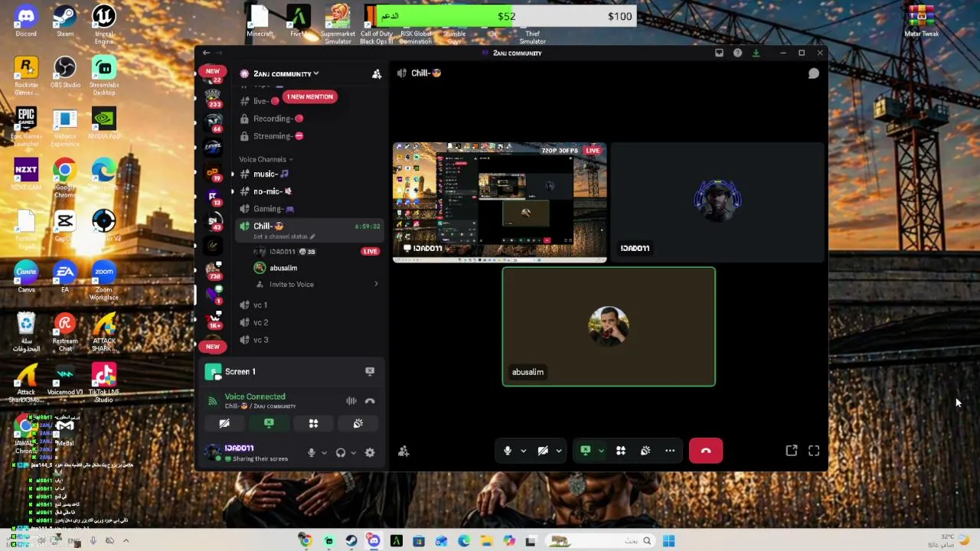Show chat using the speech bubble icon

coord(813,73)
